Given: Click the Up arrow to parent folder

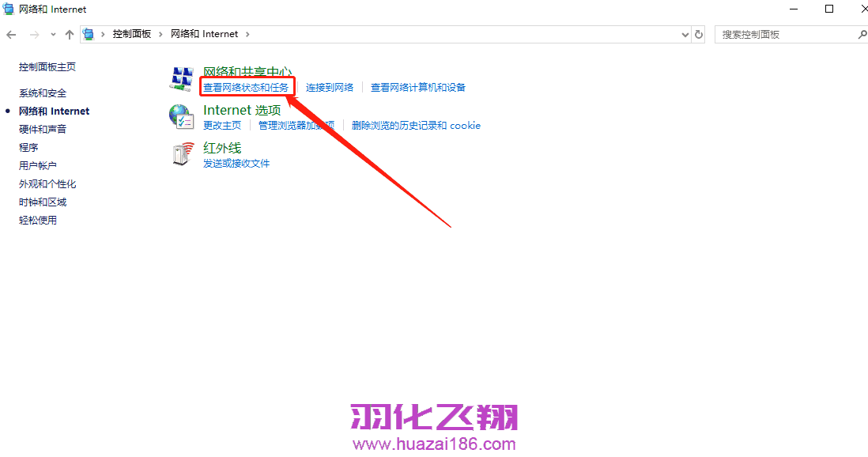Looking at the screenshot, I should [70, 34].
